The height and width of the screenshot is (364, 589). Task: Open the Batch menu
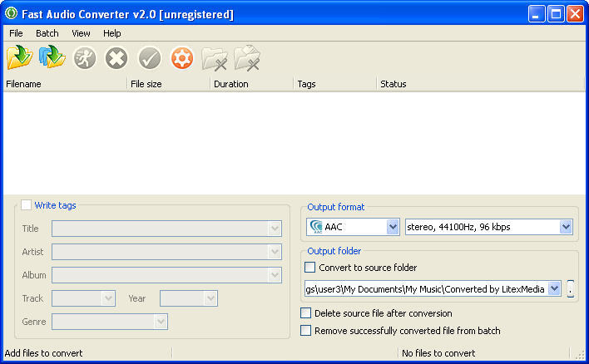pyautogui.click(x=47, y=33)
